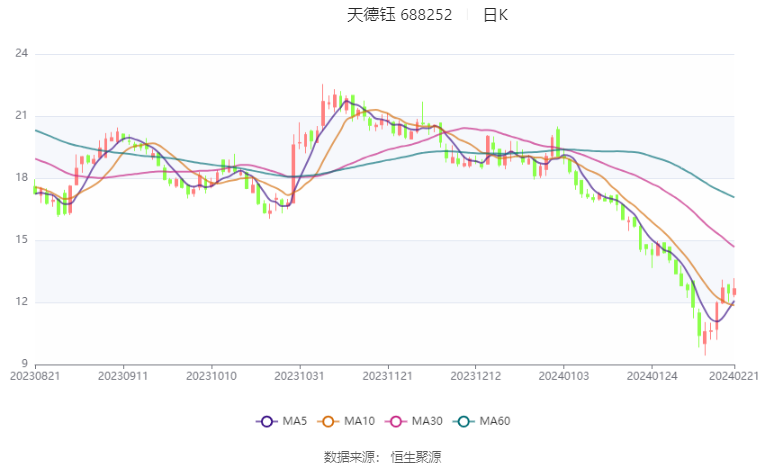Click the 20231121 x-axis date label
Screen dimensions: 765x465
pos(387,376)
